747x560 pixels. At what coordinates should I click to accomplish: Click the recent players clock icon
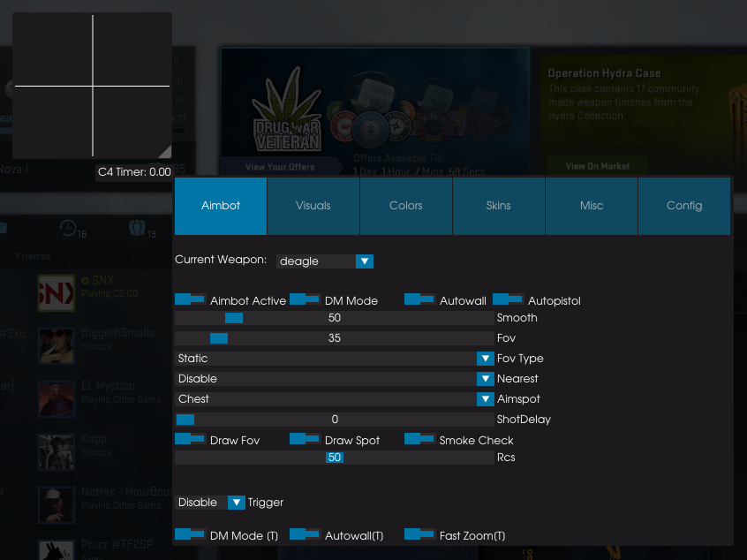coord(68,228)
